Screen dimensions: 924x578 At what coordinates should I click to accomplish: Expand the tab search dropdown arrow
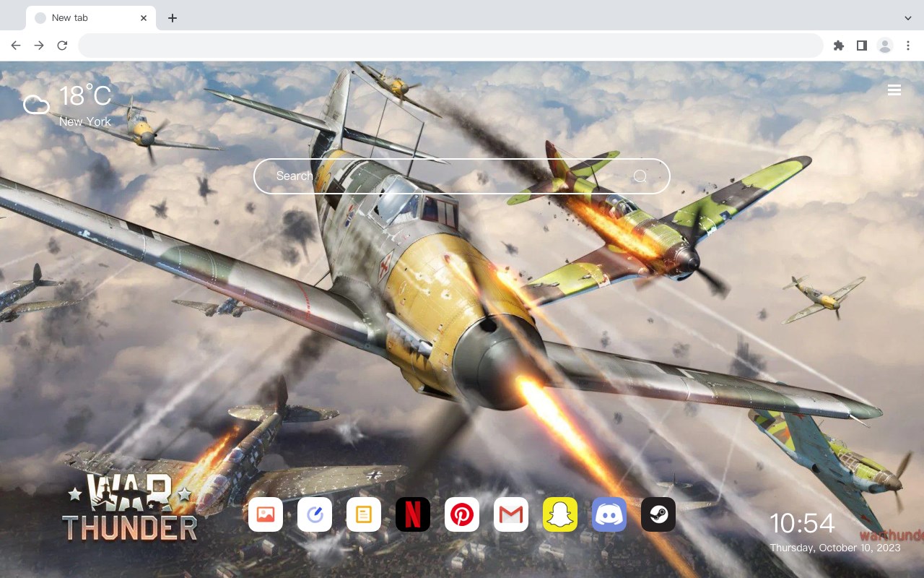click(908, 18)
